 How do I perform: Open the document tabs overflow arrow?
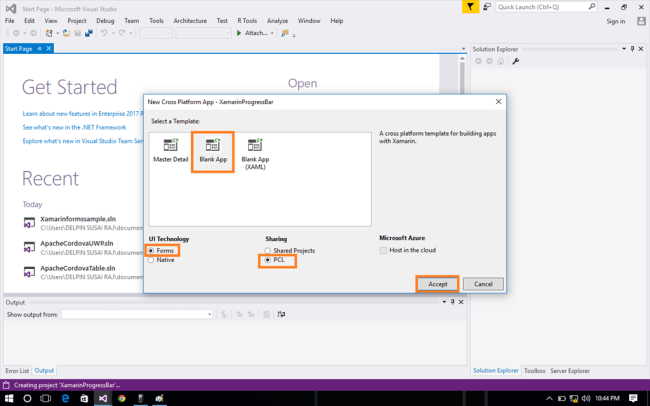click(x=463, y=49)
